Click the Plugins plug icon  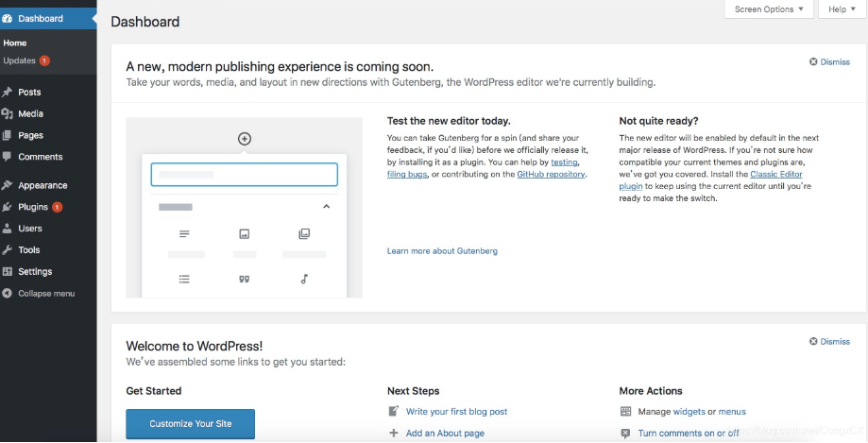[7, 207]
